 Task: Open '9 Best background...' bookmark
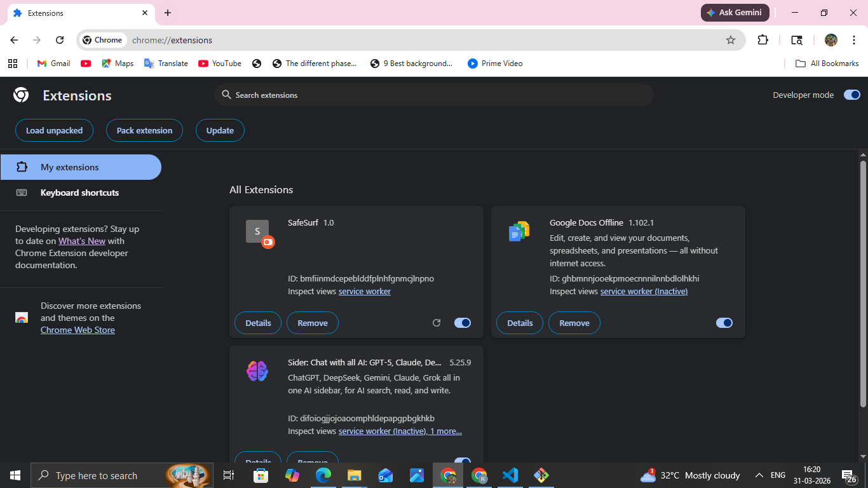[411, 64]
